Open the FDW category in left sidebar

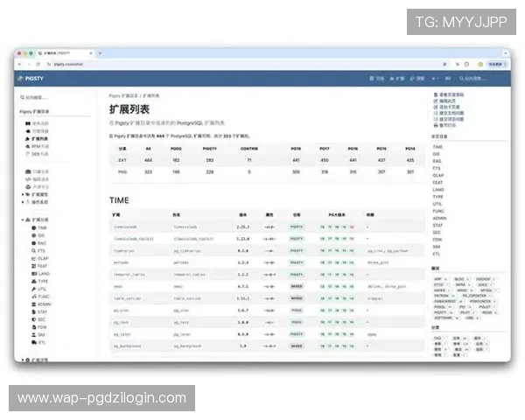(42, 327)
